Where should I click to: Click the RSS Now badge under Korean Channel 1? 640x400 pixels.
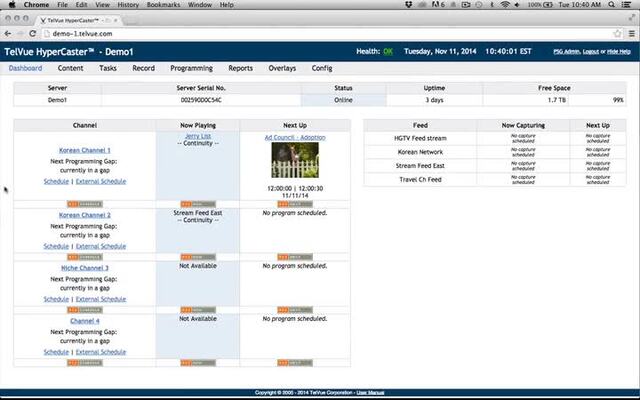tap(197, 204)
